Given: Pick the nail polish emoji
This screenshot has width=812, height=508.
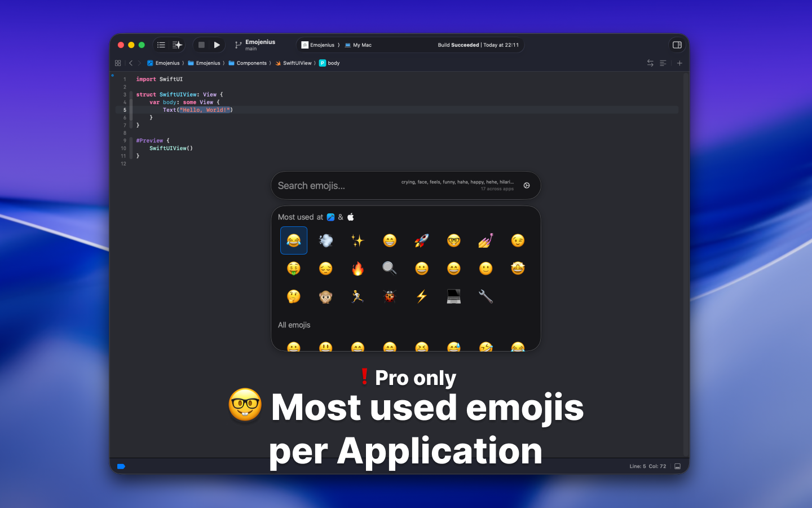Looking at the screenshot, I should click(x=486, y=240).
